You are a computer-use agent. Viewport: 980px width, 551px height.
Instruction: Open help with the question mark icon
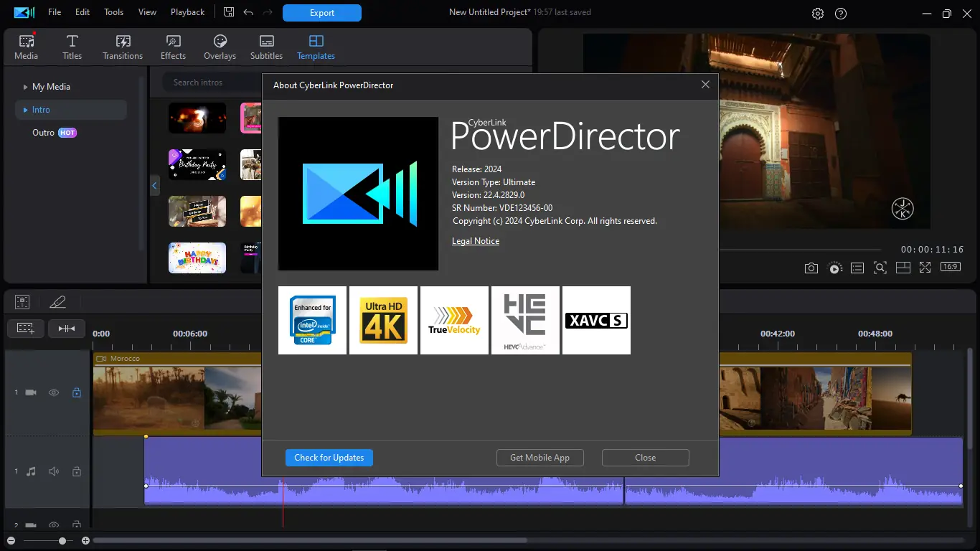(842, 14)
